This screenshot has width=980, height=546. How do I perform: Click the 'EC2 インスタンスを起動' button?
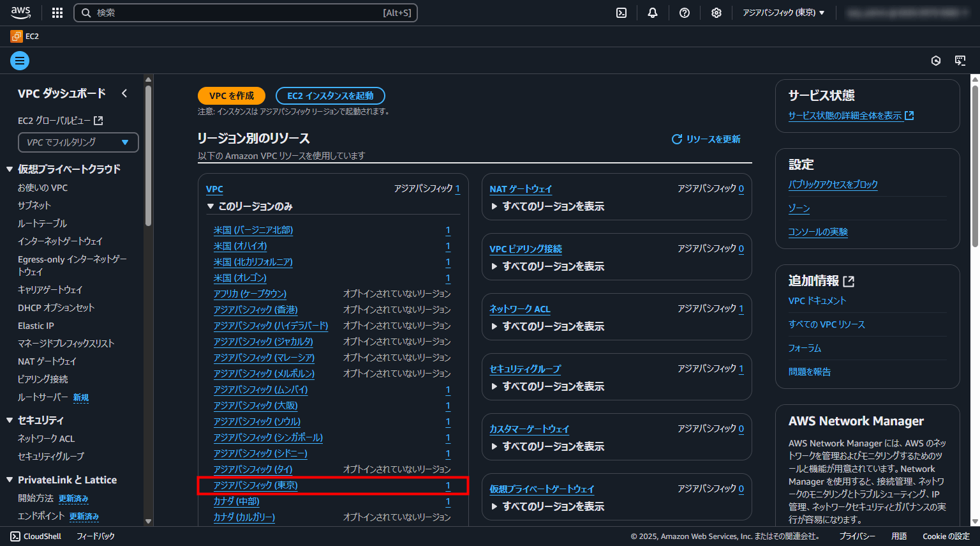pos(330,96)
